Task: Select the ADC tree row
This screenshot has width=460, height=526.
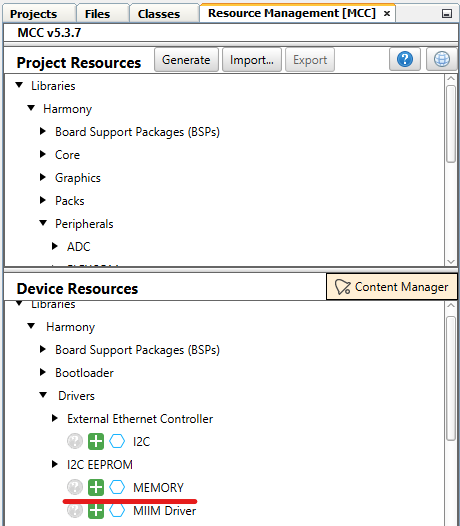Action: 79,247
